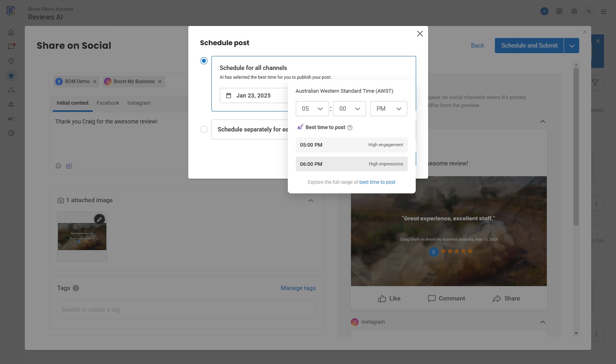
Task: Open the minutes dropdown showing 00
Action: [349, 109]
